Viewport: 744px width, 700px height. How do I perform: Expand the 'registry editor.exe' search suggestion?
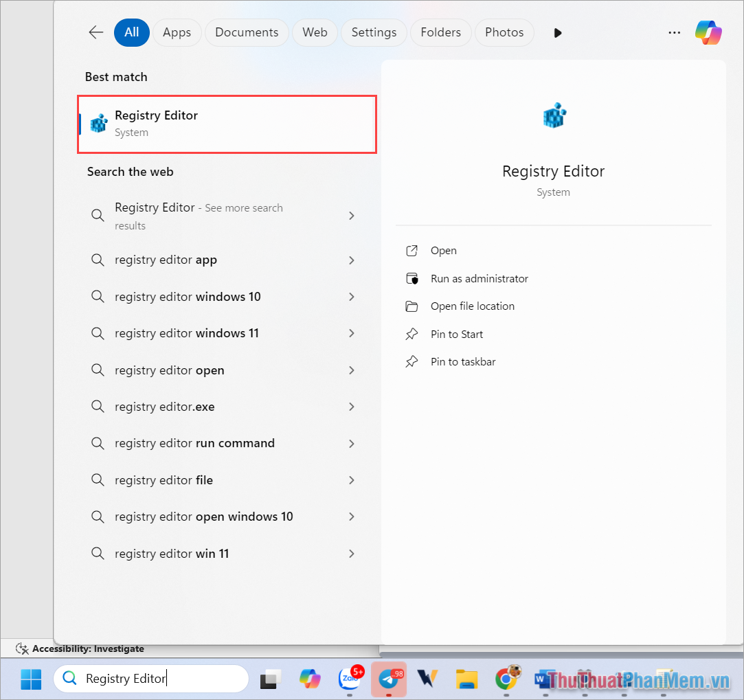point(351,407)
